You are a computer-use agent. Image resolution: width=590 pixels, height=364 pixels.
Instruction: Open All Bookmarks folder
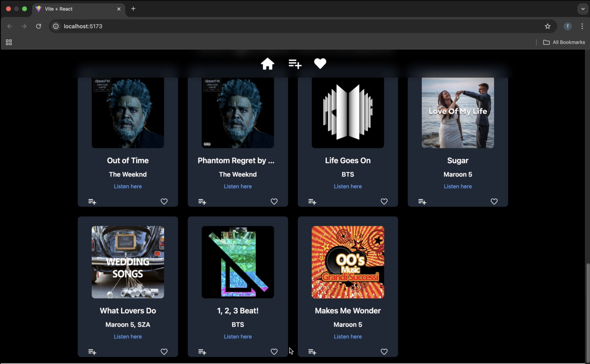point(564,42)
